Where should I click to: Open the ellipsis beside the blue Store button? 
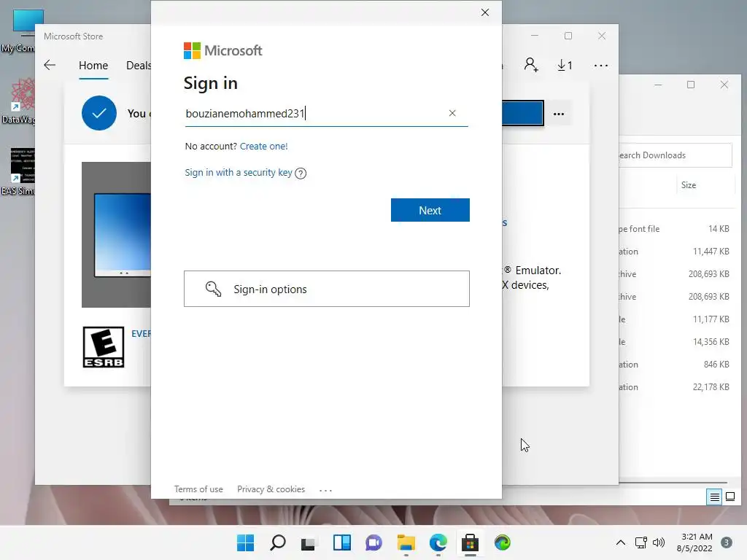(x=558, y=114)
